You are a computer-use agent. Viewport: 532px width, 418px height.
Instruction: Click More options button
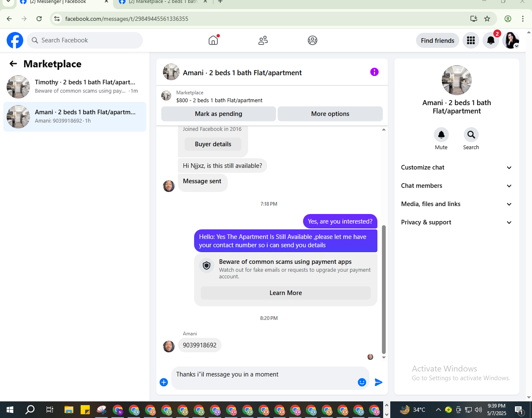pos(330,114)
